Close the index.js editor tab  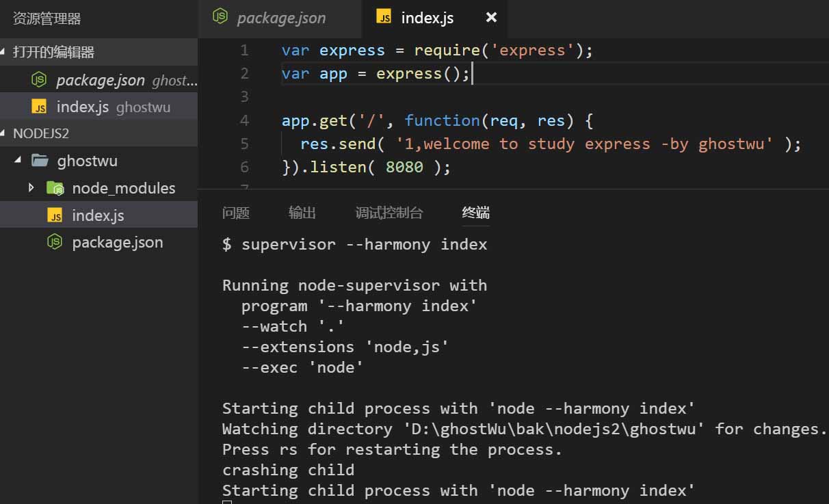491,18
